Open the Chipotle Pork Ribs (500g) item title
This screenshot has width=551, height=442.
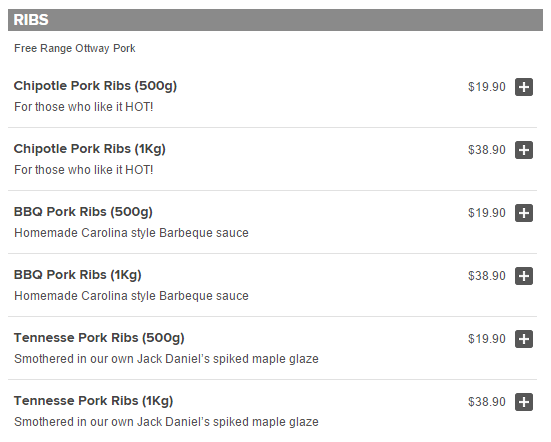[95, 86]
